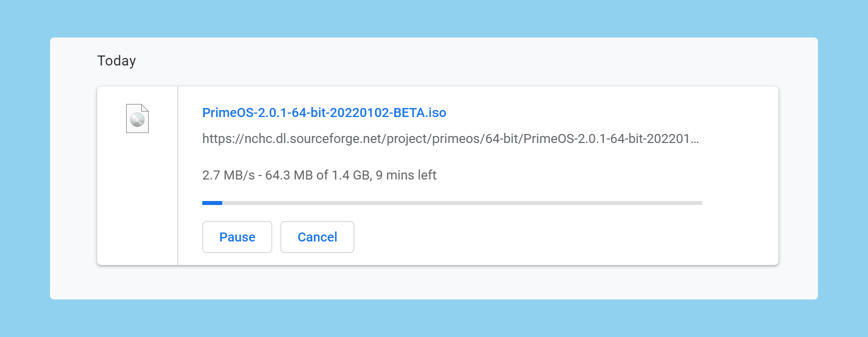
Task: Click the '.iso' extension in the file name
Action: pyautogui.click(x=435, y=112)
